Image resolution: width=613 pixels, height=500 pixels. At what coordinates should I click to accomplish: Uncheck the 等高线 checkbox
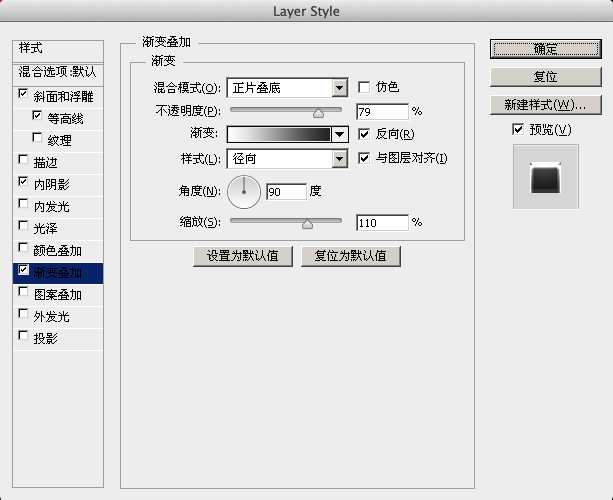(x=37, y=115)
